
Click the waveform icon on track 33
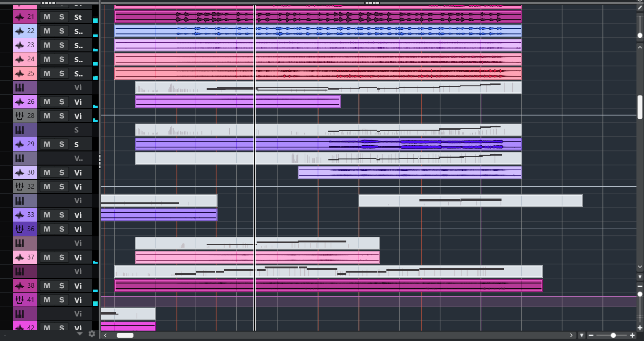click(x=19, y=215)
